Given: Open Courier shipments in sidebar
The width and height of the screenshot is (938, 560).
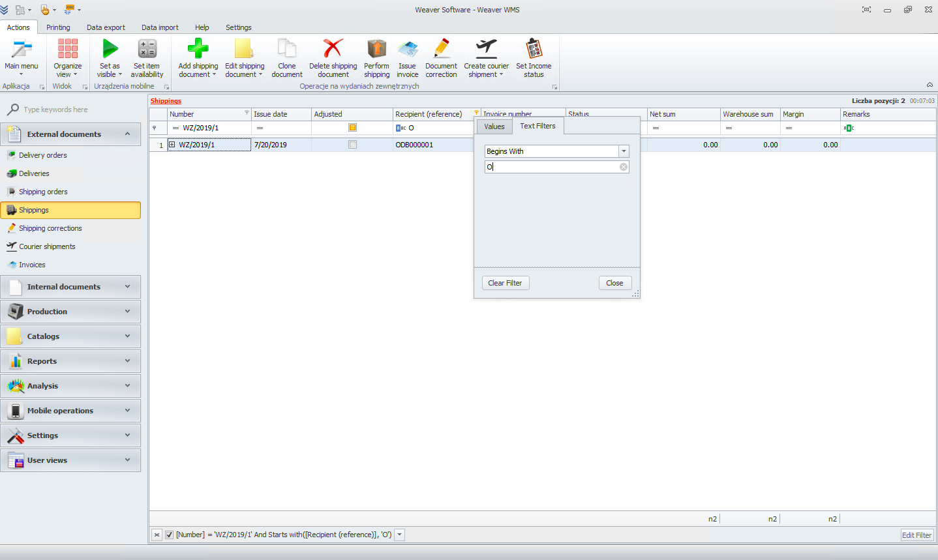Looking at the screenshot, I should click(70, 246).
